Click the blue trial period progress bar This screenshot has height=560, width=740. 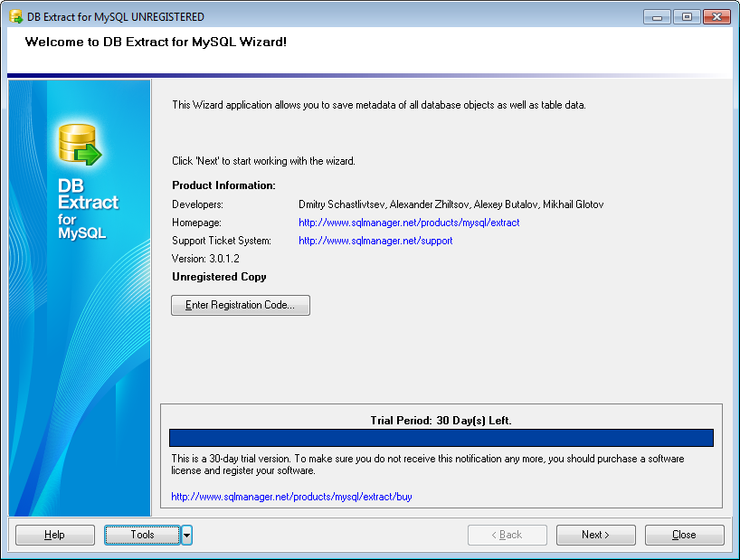tap(441, 438)
